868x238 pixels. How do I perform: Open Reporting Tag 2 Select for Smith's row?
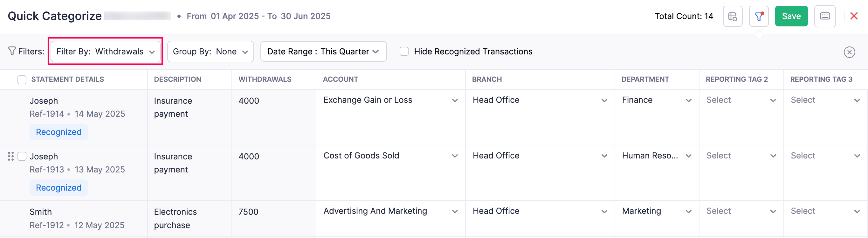click(x=740, y=211)
